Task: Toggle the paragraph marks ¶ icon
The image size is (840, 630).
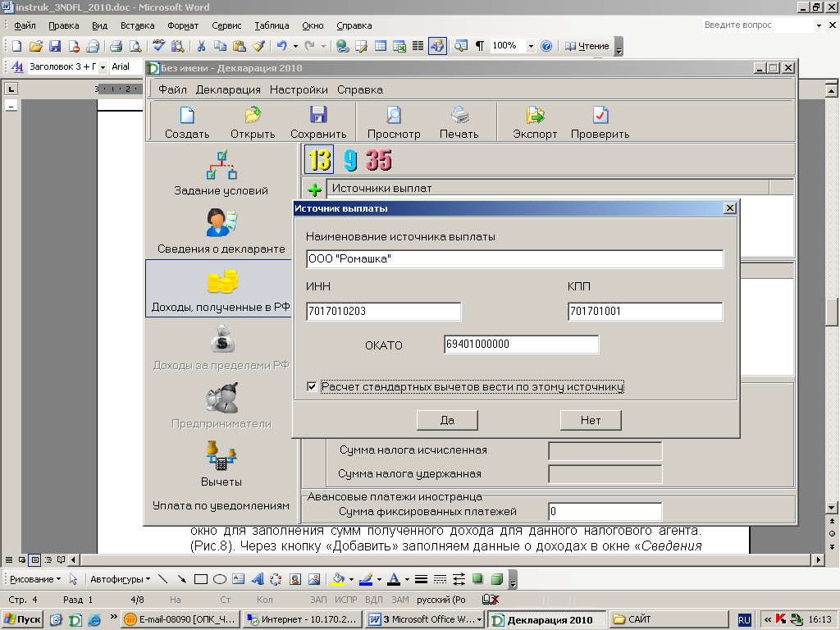Action: point(480,46)
